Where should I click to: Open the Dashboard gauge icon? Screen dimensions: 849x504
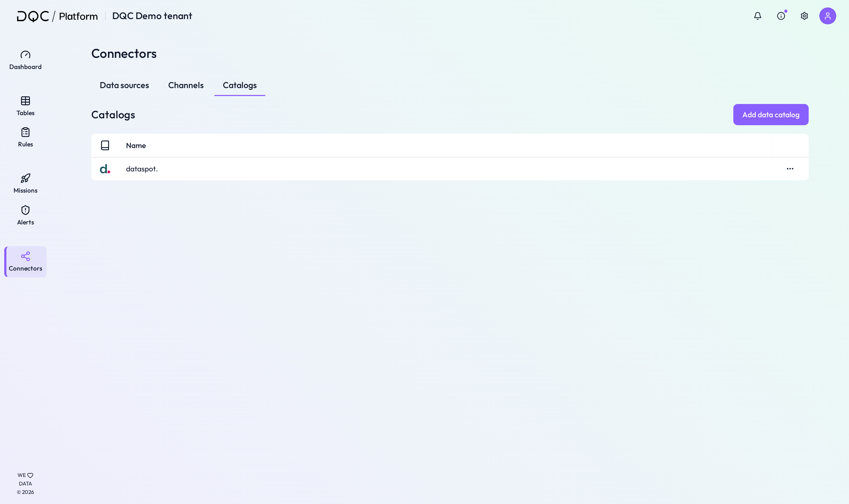[x=25, y=55]
